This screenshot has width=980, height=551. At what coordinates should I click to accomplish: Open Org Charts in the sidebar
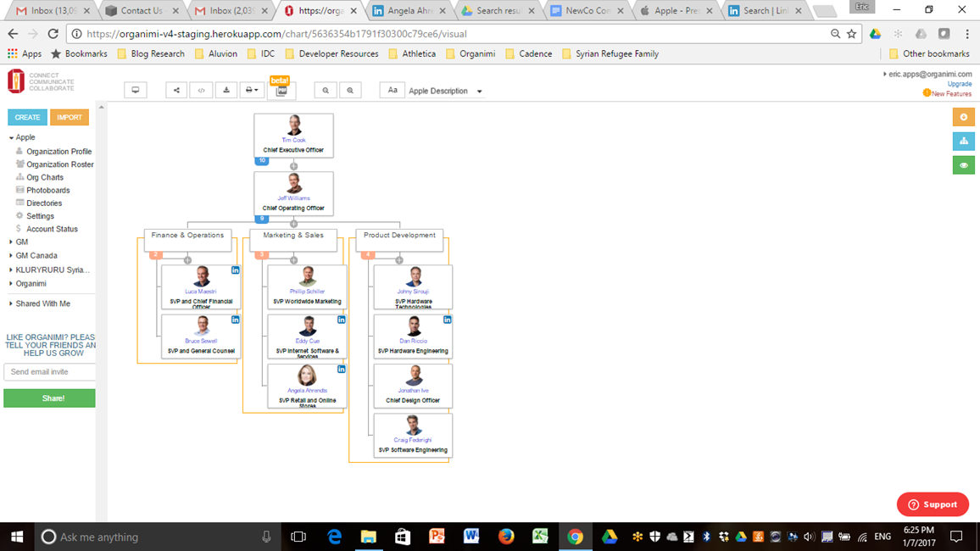(45, 177)
